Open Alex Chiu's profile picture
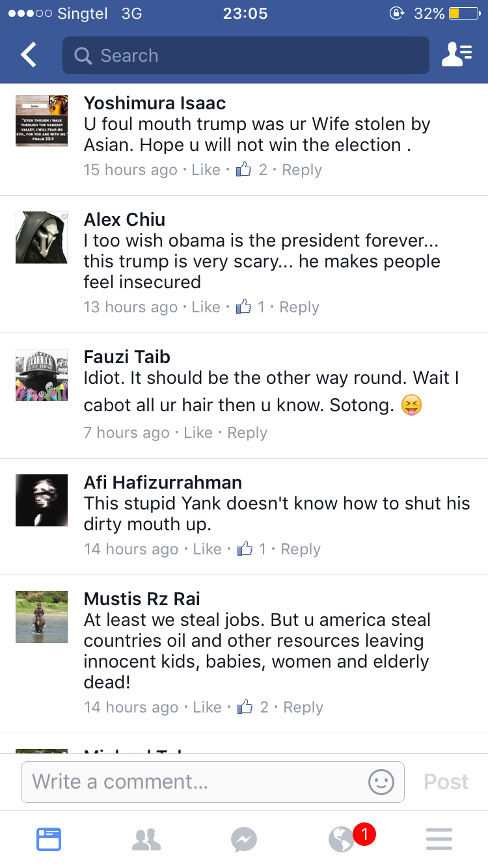The width and height of the screenshot is (488, 868). coord(42,237)
